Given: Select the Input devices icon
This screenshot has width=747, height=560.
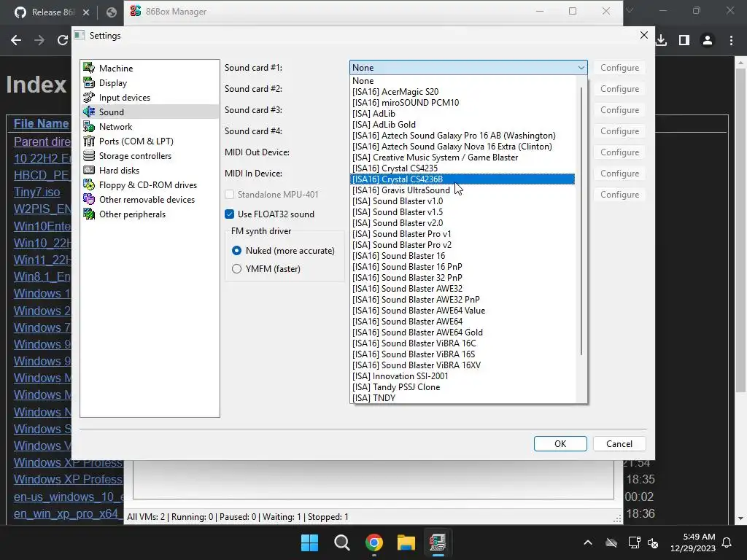Looking at the screenshot, I should [x=88, y=97].
